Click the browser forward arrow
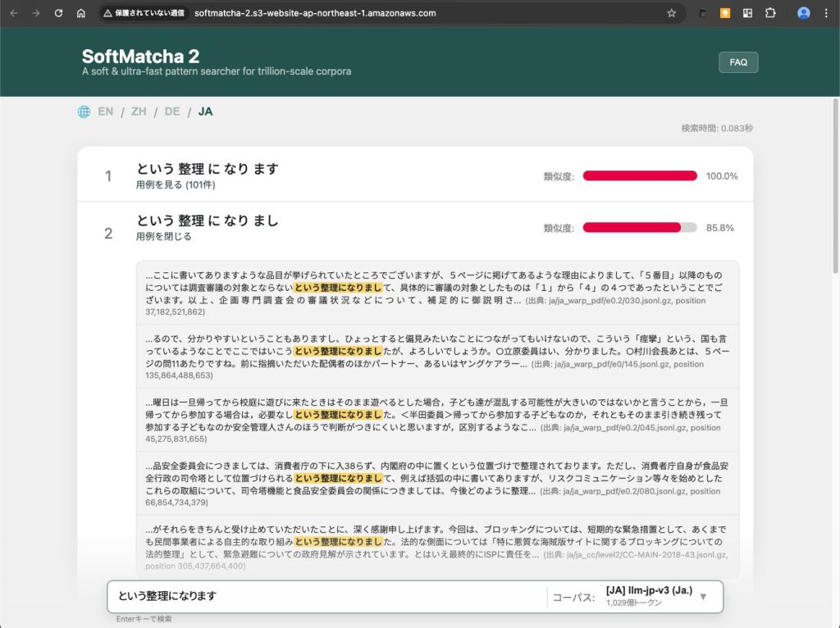This screenshot has height=628, width=840. pyautogui.click(x=36, y=13)
